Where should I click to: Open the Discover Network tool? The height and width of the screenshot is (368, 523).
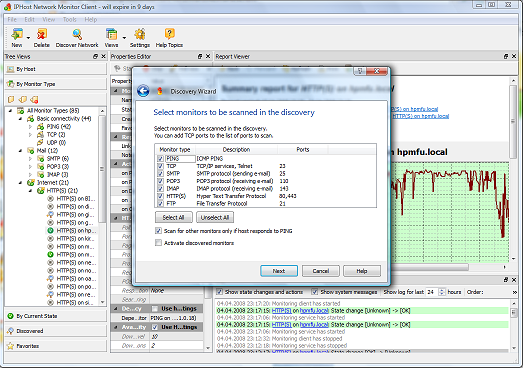pyautogui.click(x=77, y=35)
